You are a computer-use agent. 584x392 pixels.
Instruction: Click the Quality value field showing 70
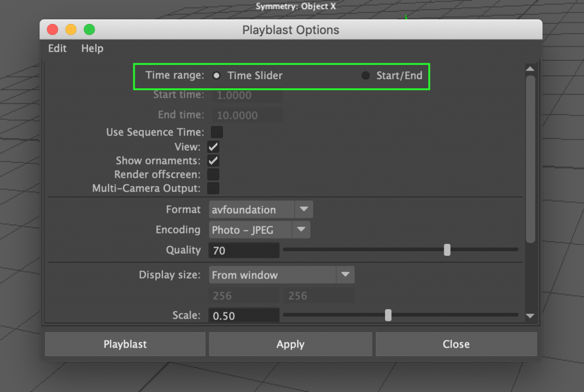pos(244,250)
